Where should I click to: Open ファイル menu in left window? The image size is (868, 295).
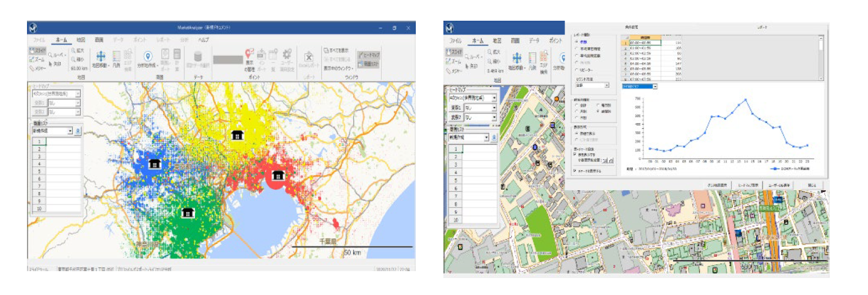tap(40, 39)
